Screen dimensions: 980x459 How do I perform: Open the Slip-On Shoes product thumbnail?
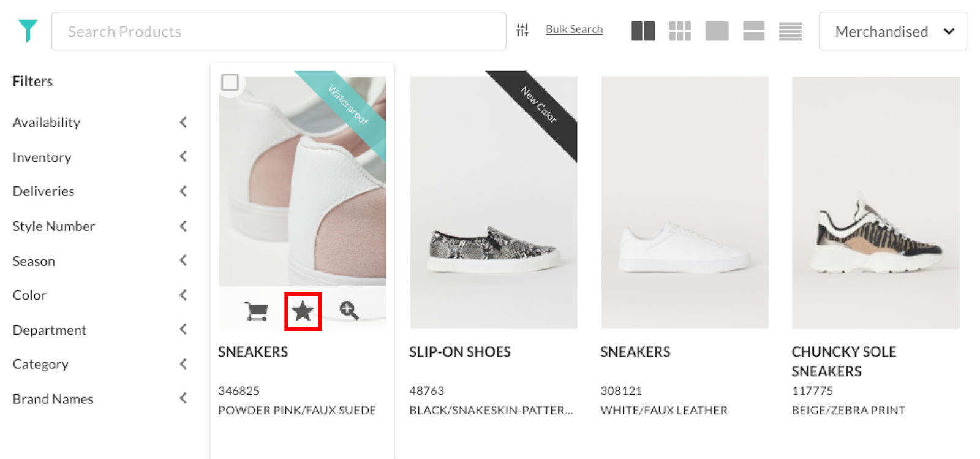(494, 202)
